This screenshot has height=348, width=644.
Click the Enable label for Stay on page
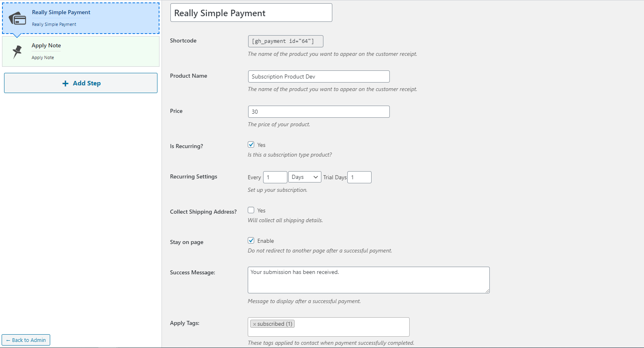coord(266,241)
